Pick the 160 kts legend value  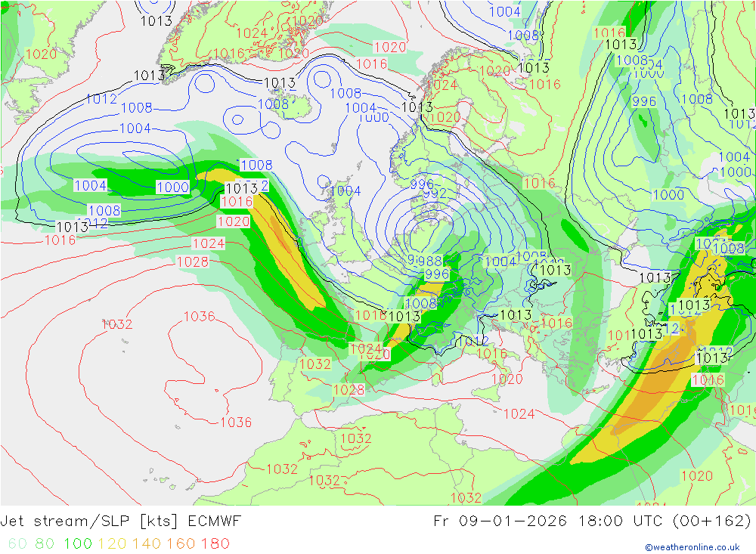click(x=181, y=543)
